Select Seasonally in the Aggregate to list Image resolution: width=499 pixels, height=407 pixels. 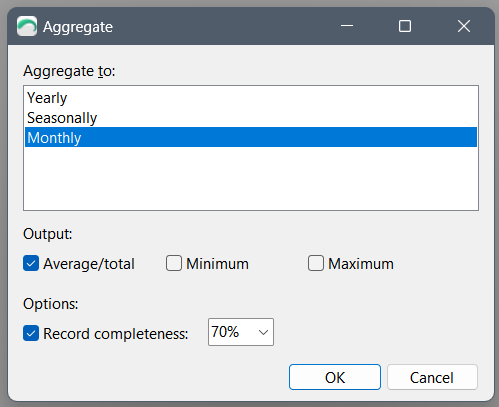click(251, 118)
